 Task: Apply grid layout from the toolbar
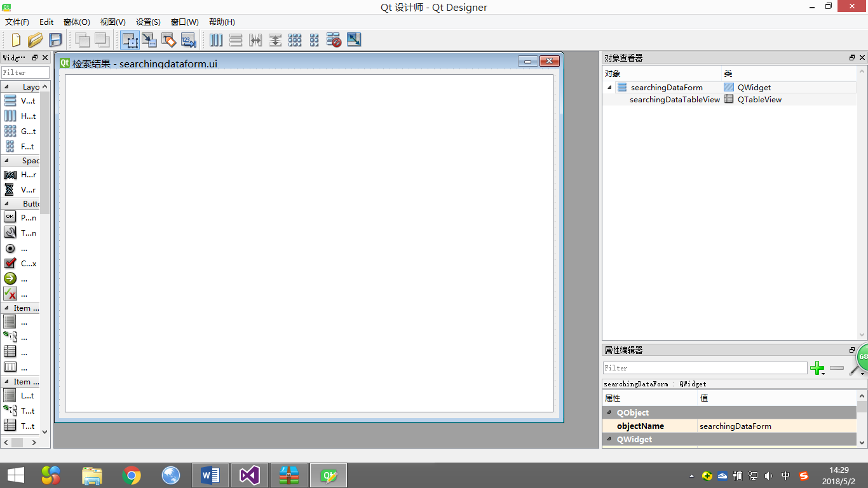click(x=295, y=40)
